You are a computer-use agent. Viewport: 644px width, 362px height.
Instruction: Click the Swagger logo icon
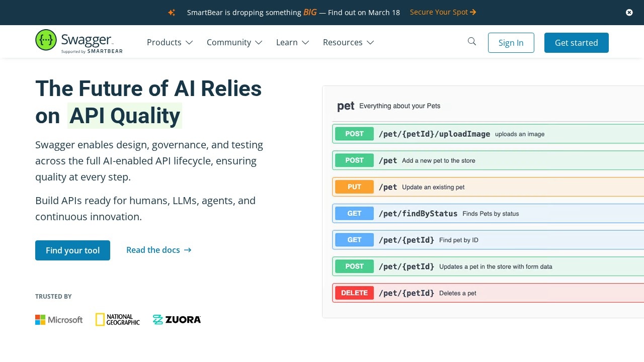coord(46,40)
